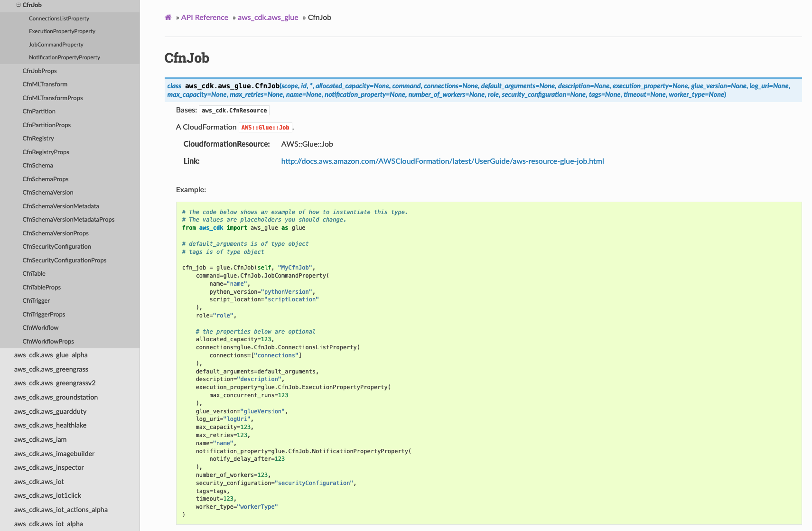The image size is (812, 531).
Task: Select CfnSecurityConfigurationProps in the sidebar
Action: (65, 260)
